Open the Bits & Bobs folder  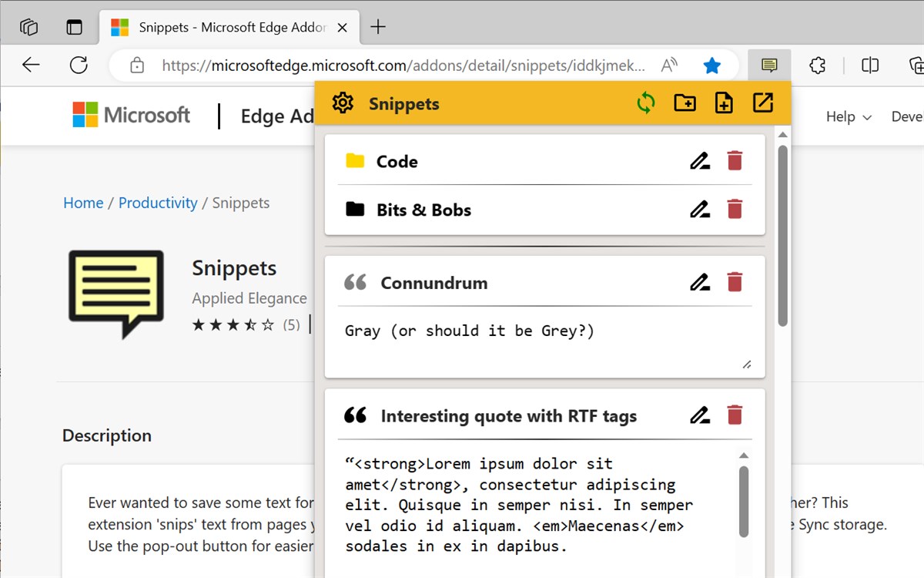coord(423,209)
